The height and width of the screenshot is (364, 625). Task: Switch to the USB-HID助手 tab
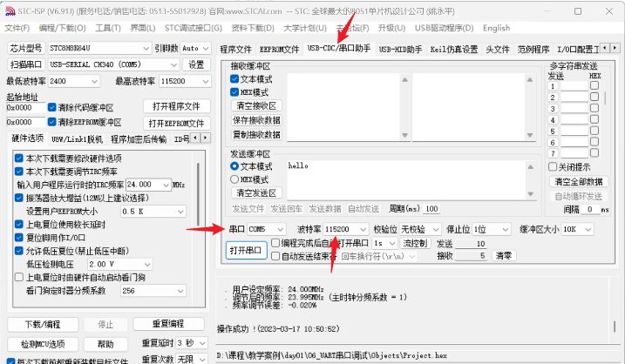401,49
